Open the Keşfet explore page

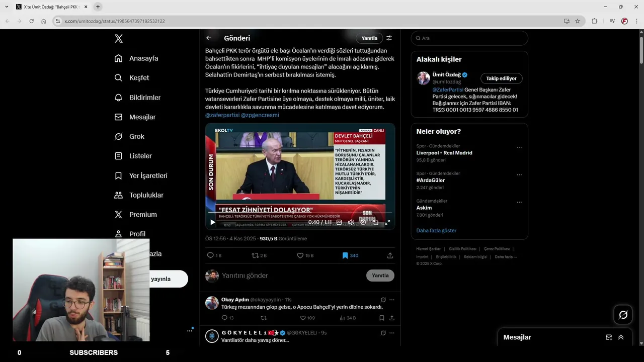coord(132,78)
